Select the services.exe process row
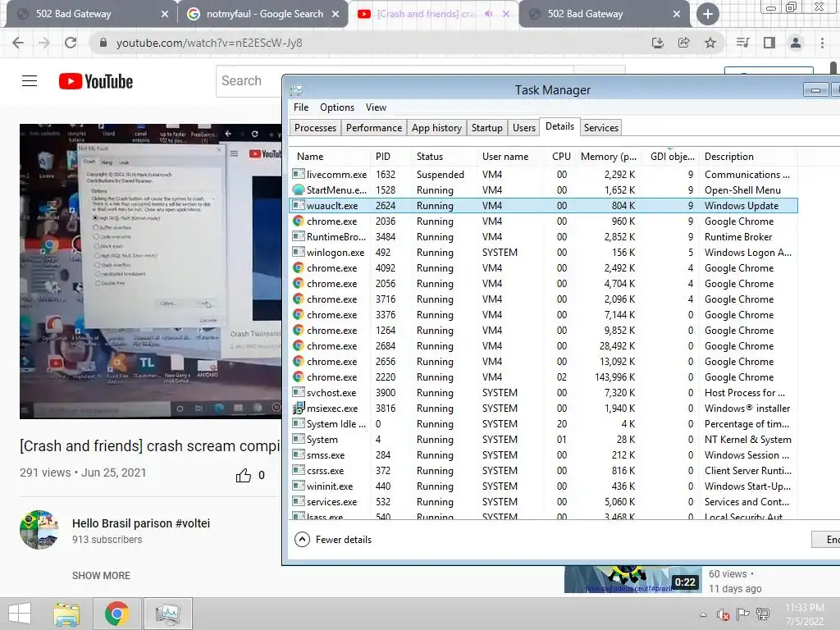 tap(543, 502)
